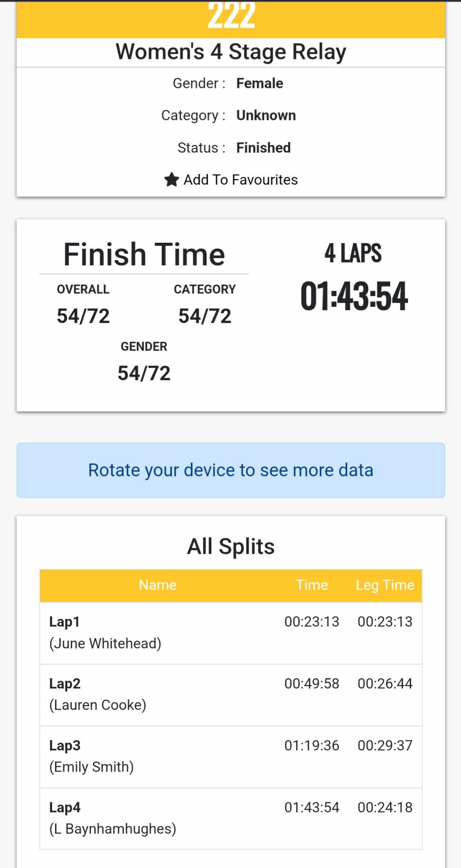The height and width of the screenshot is (868, 461).
Task: Click the Lap3 cumulative time 01:19:36
Action: pos(312,746)
